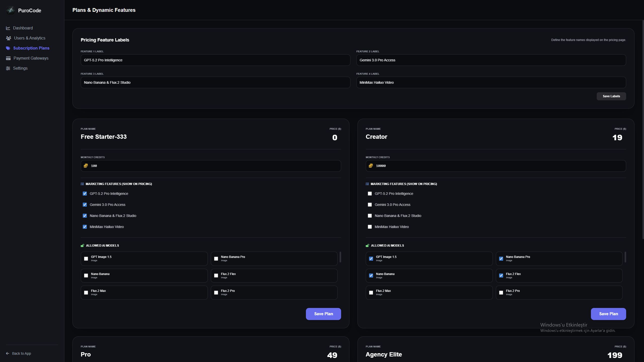Uncheck GPT-5.2 Pro Intelligence for Free Starter-333

(85, 194)
